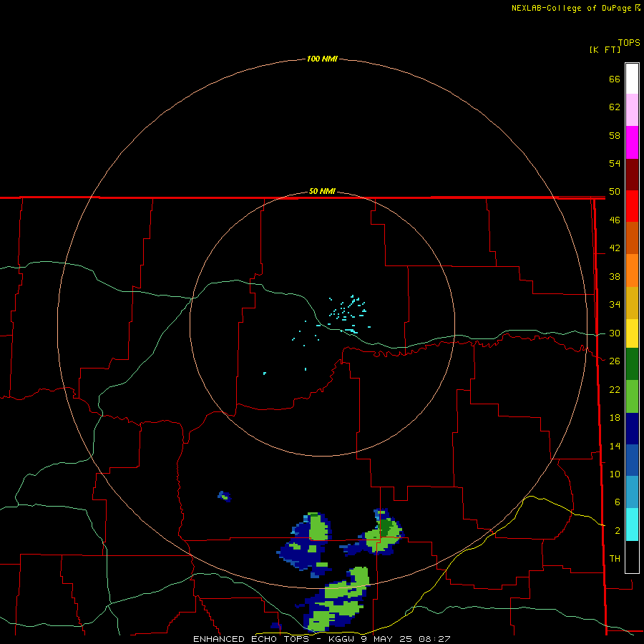Click the legend value 6

tap(617, 502)
